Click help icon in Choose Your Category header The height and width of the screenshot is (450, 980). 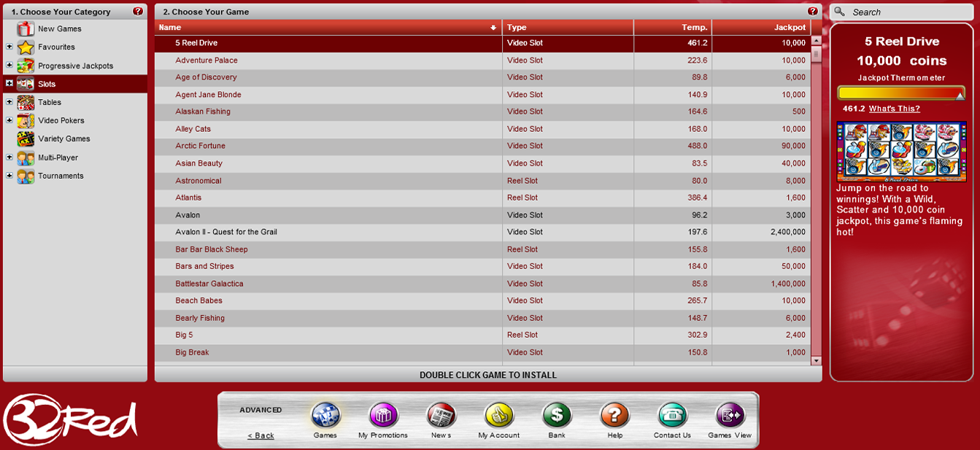138,12
